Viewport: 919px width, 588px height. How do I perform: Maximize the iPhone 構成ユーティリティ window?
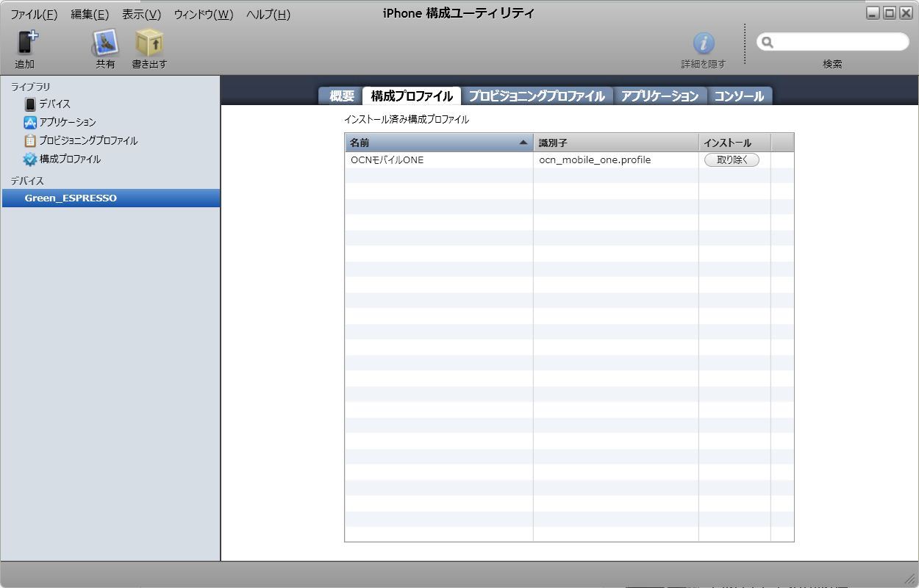tap(889, 13)
